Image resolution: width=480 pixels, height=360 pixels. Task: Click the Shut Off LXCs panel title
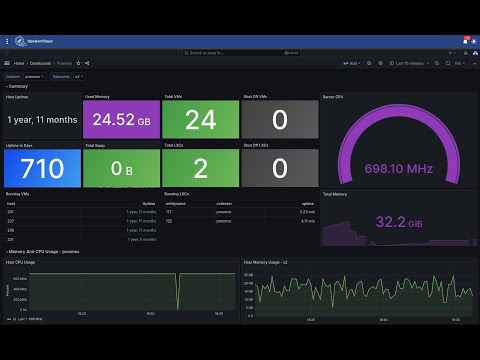click(256, 145)
